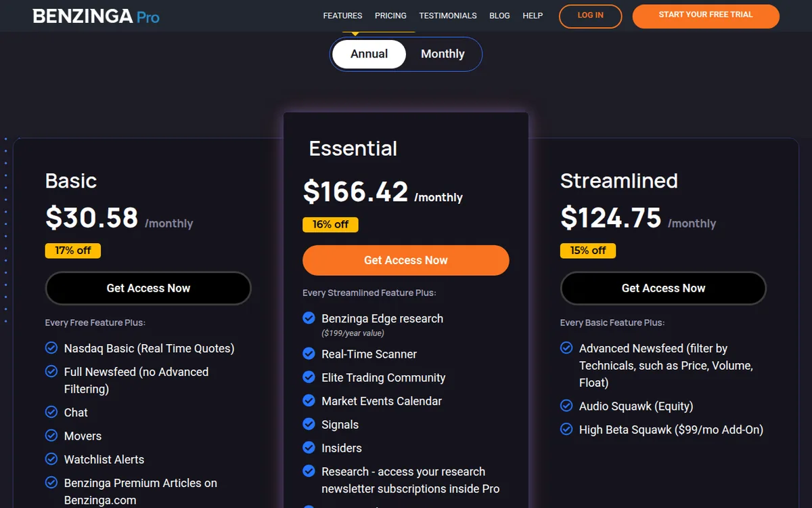Click the $124.75 price
Screen dimensions: 812x508
click(611, 217)
